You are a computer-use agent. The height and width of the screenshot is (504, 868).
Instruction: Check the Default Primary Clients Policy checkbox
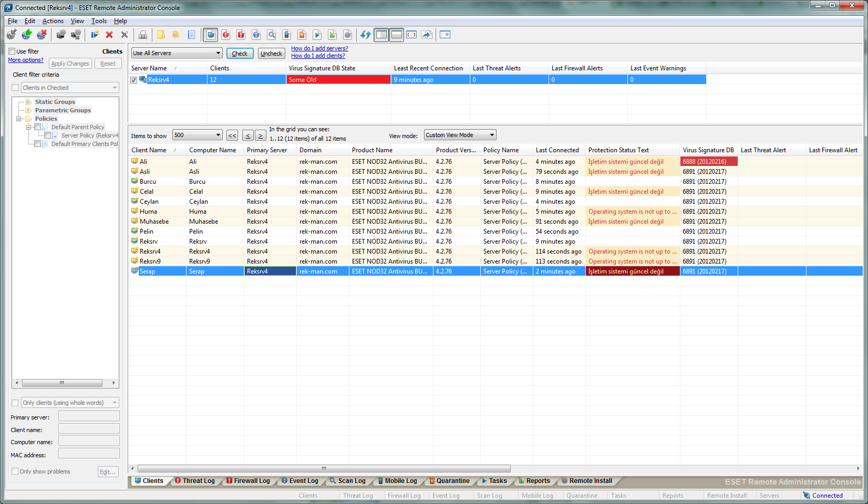37,144
